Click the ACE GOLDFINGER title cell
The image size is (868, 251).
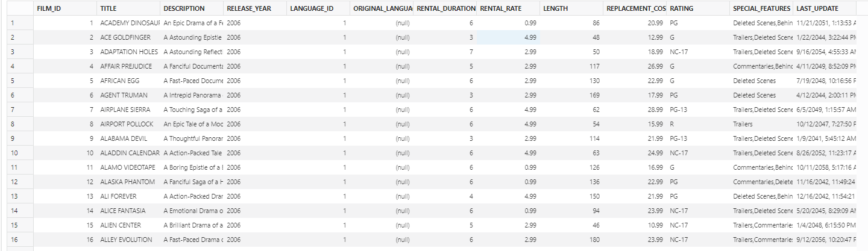pos(128,37)
